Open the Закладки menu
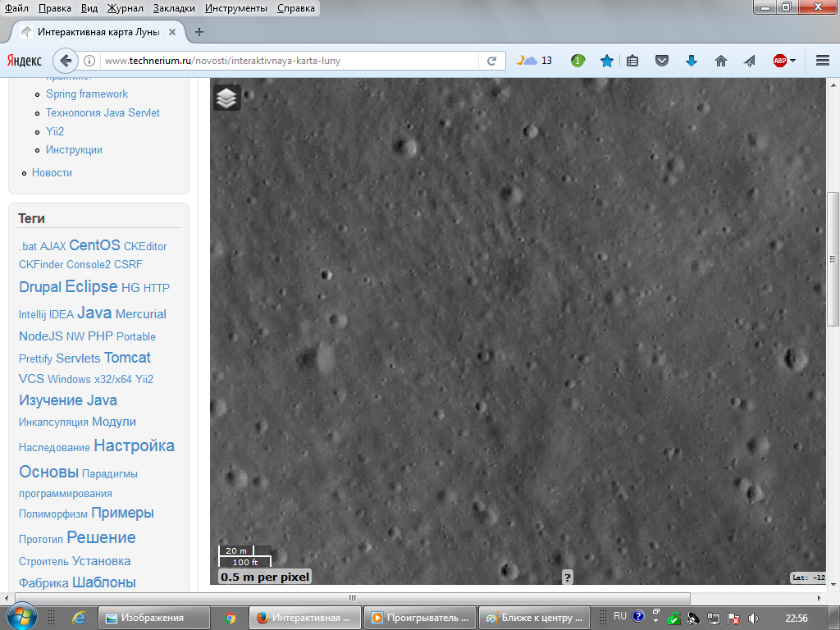 [x=174, y=8]
